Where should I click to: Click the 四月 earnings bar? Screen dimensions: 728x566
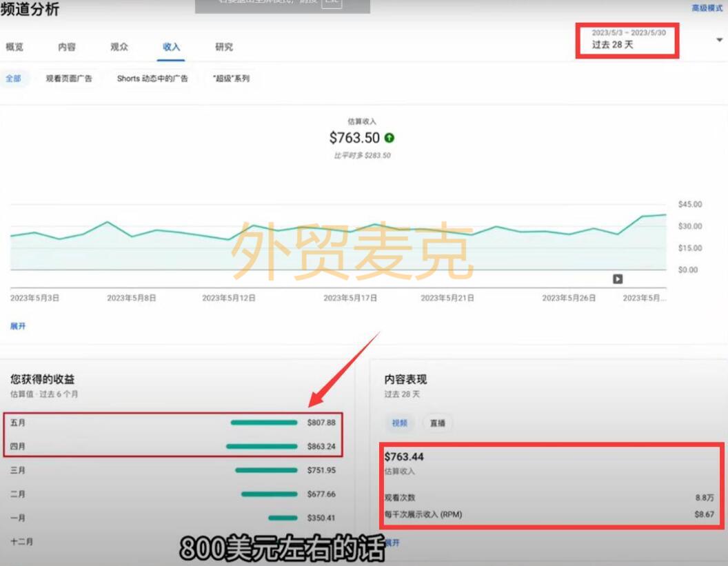click(x=262, y=447)
